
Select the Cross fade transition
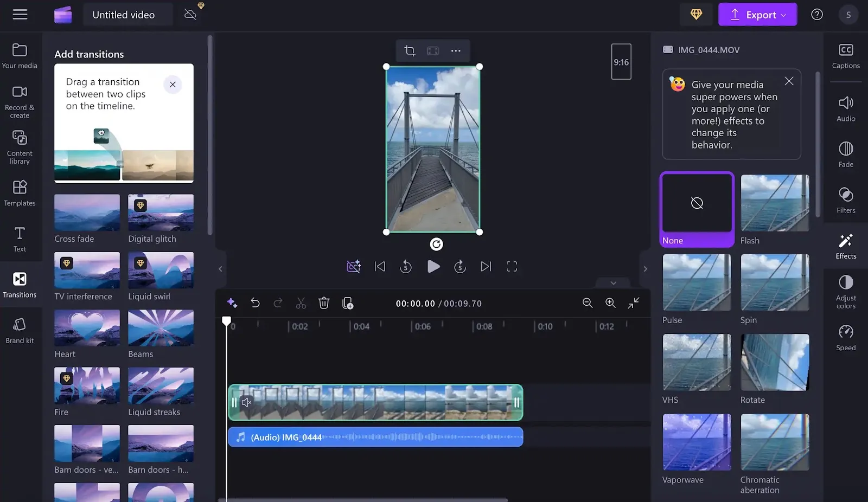(87, 219)
